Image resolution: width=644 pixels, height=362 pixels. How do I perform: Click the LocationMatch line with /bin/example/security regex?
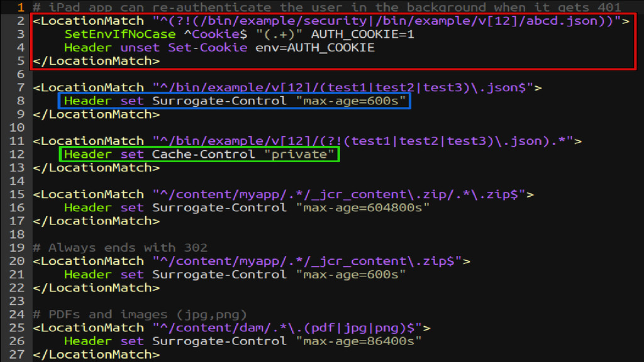(331, 21)
